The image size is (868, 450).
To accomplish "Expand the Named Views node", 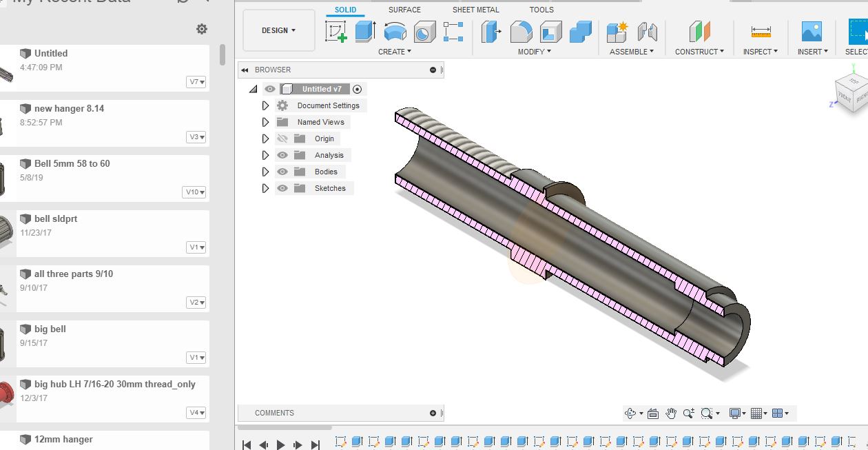I will [265, 122].
